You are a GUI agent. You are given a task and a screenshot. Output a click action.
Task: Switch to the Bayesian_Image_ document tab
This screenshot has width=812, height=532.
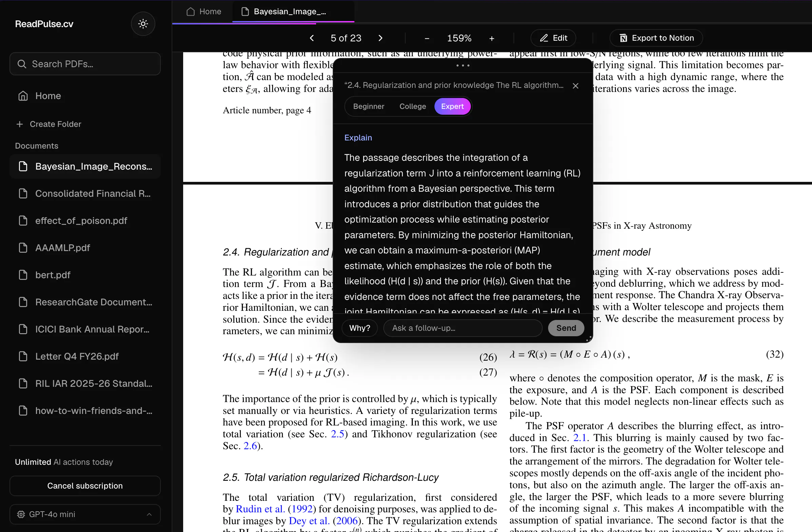point(293,12)
